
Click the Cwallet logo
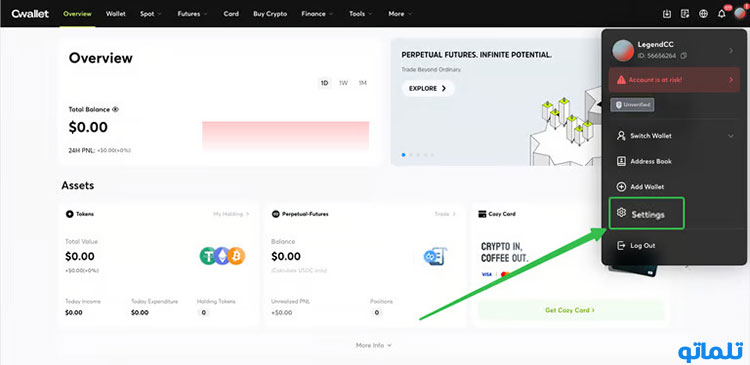pos(30,14)
